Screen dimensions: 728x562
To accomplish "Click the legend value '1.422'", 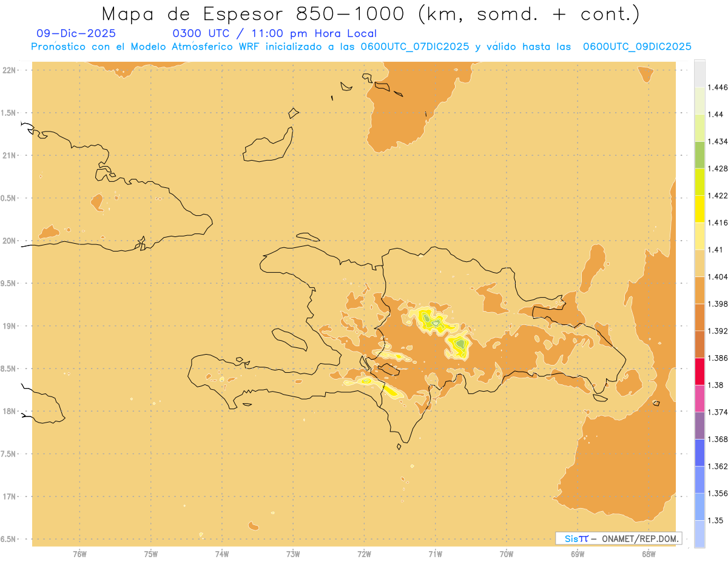I will [717, 195].
